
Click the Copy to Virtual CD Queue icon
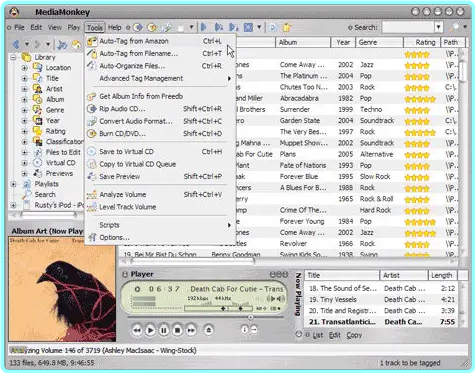point(91,164)
